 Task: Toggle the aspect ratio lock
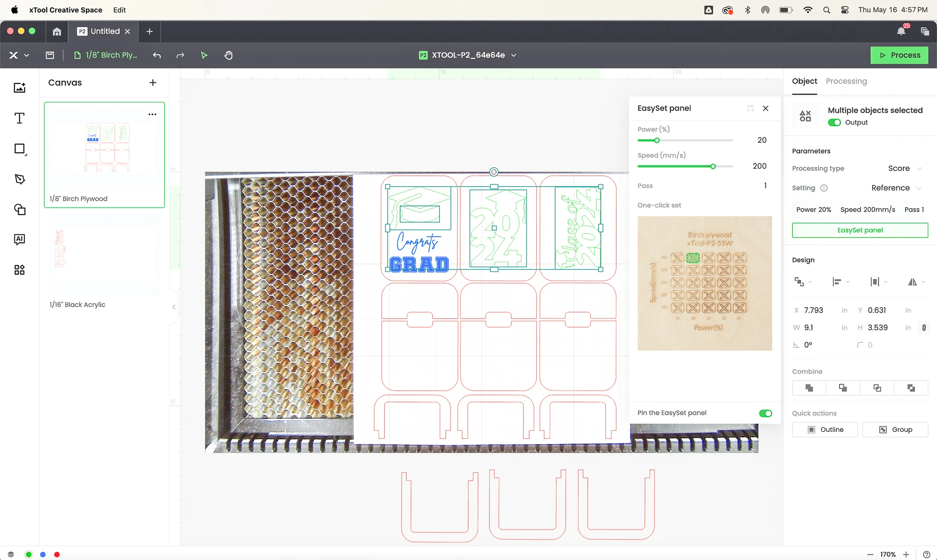coord(924,328)
